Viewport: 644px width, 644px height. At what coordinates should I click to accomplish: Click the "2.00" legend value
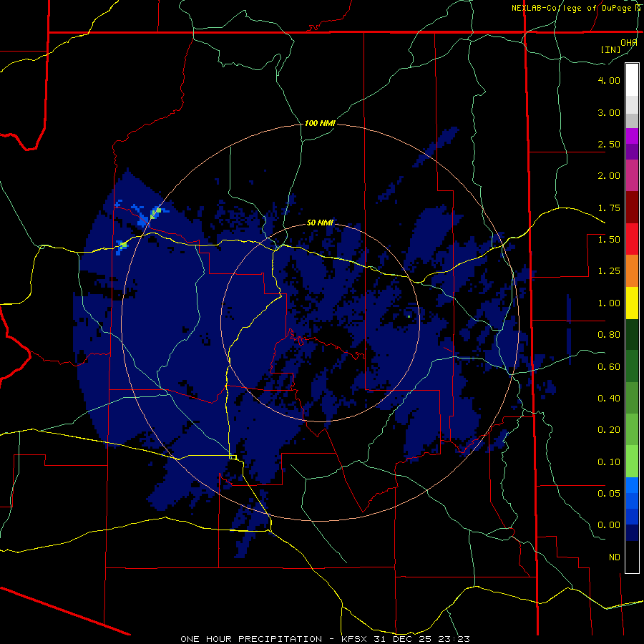609,176
